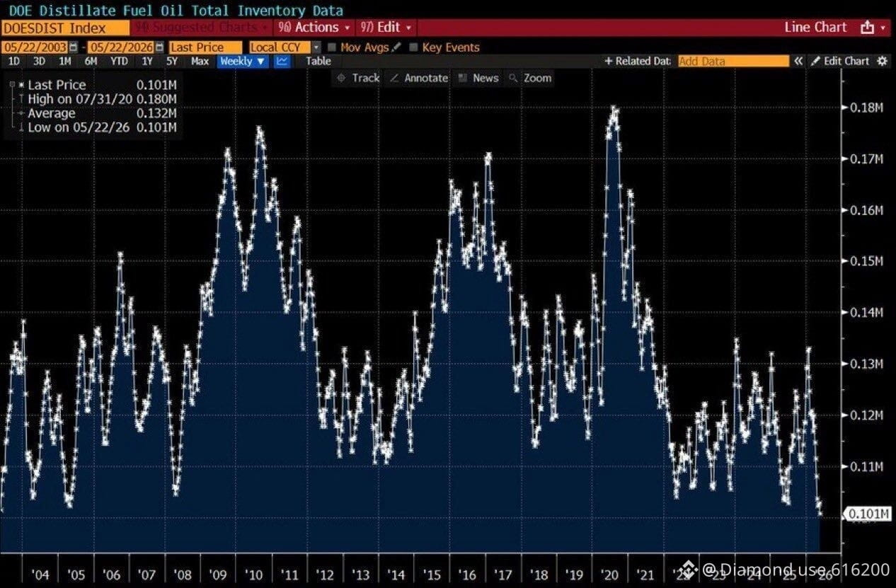Click the 0.101M last price axis tag
The height and width of the screenshot is (588, 896).
click(868, 514)
